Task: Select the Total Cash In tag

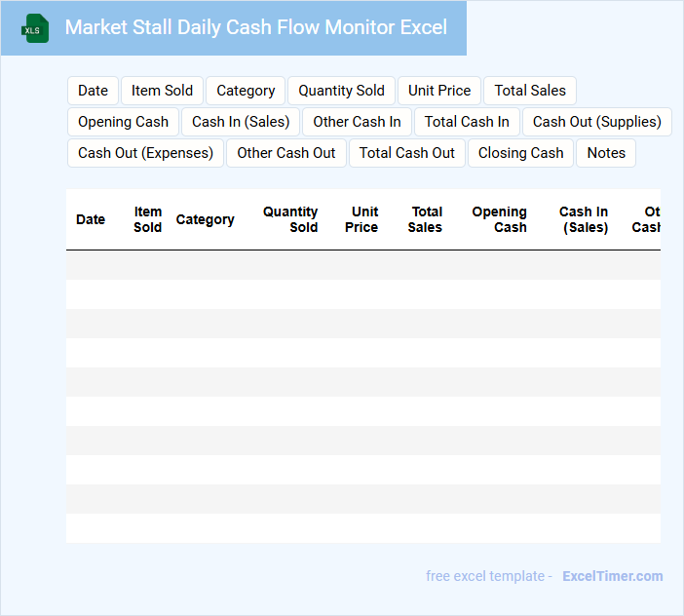Action: pos(467,122)
